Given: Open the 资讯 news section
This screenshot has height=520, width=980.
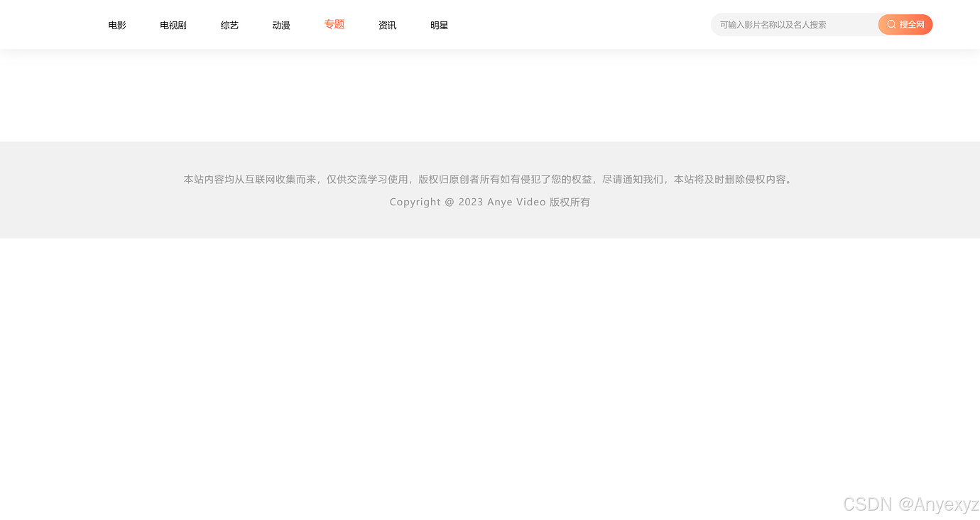Looking at the screenshot, I should click(x=387, y=25).
